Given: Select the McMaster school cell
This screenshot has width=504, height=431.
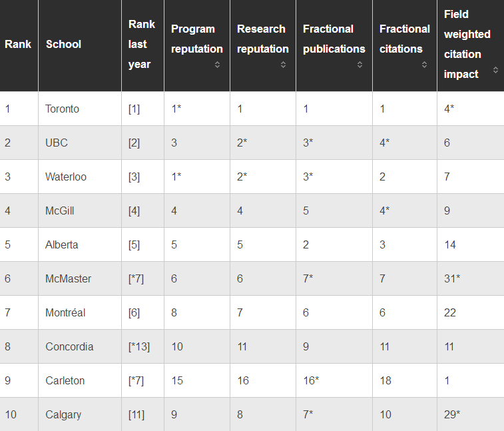Looking at the screenshot, I should pyautogui.click(x=80, y=278).
